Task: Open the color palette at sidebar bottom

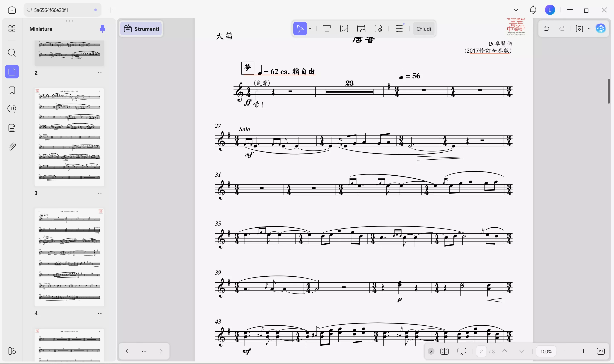Action: tap(12, 351)
